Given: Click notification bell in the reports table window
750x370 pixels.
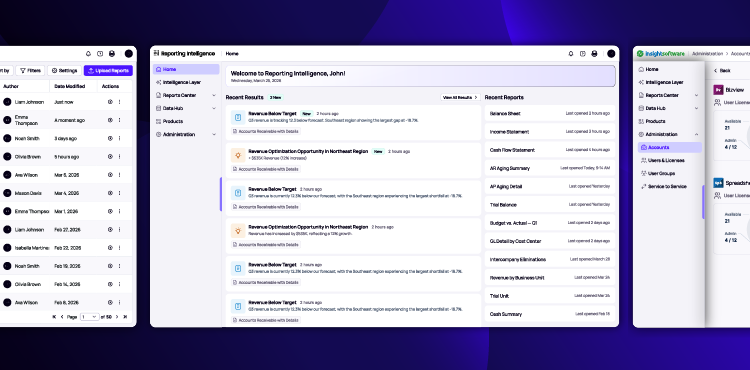Looking at the screenshot, I should pos(88,54).
